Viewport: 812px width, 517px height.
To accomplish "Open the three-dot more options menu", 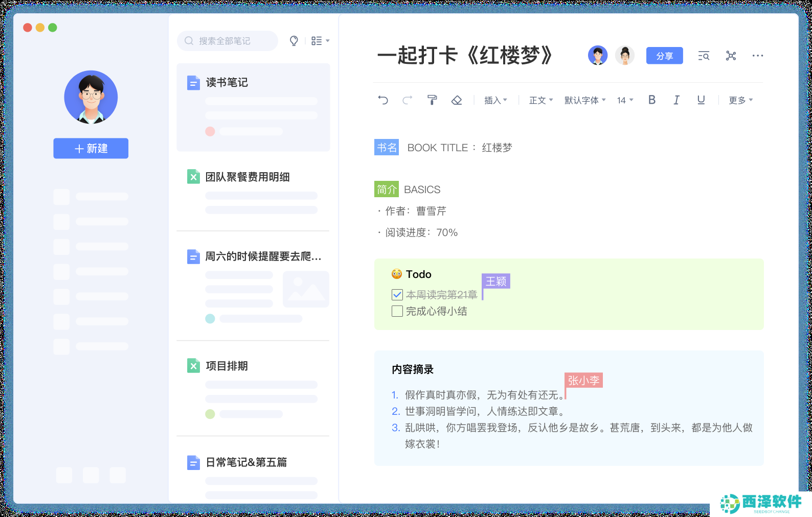I will click(x=758, y=56).
